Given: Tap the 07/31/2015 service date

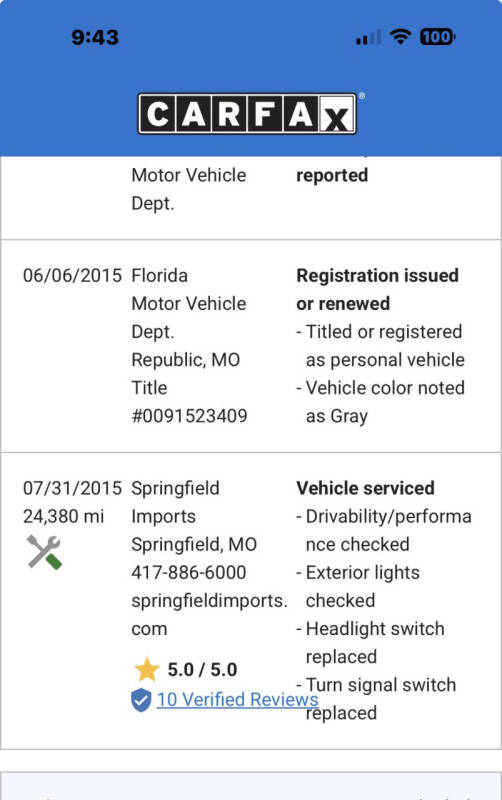Looking at the screenshot, I should coord(72,488).
